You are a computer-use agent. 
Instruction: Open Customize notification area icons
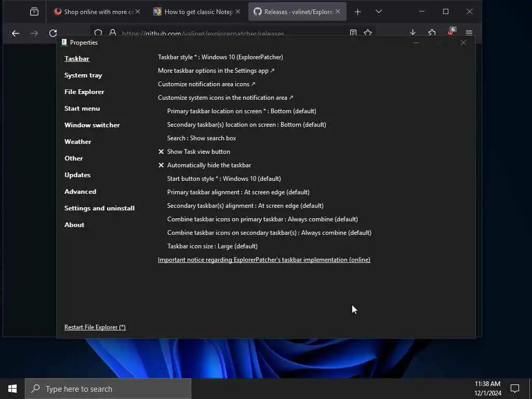(206, 84)
